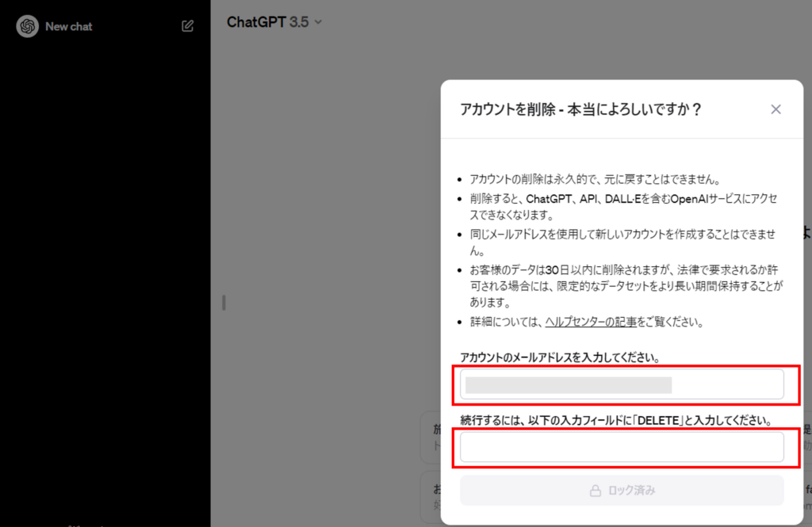Click the bullet about 30日以内に削除されます
This screenshot has width=812, height=527.
point(626,286)
